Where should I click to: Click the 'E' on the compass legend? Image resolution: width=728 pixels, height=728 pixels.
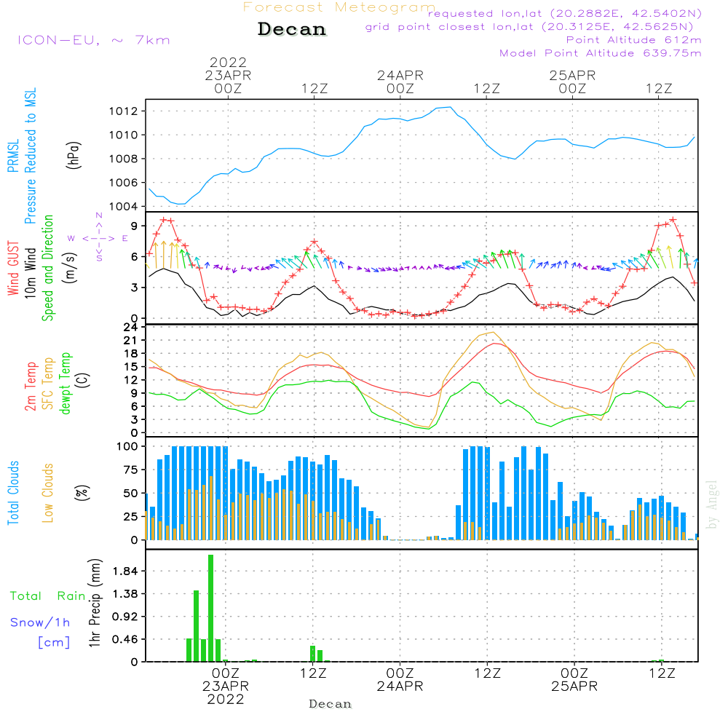(x=125, y=239)
